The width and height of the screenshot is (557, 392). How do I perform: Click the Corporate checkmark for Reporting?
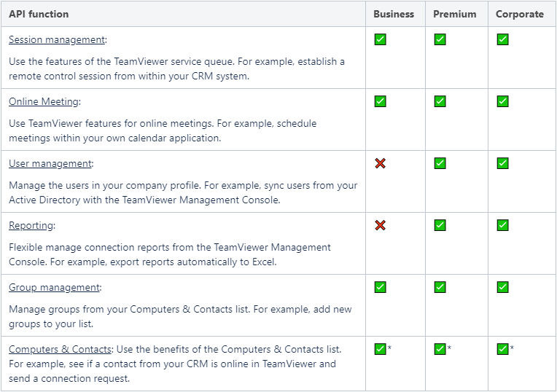[502, 225]
